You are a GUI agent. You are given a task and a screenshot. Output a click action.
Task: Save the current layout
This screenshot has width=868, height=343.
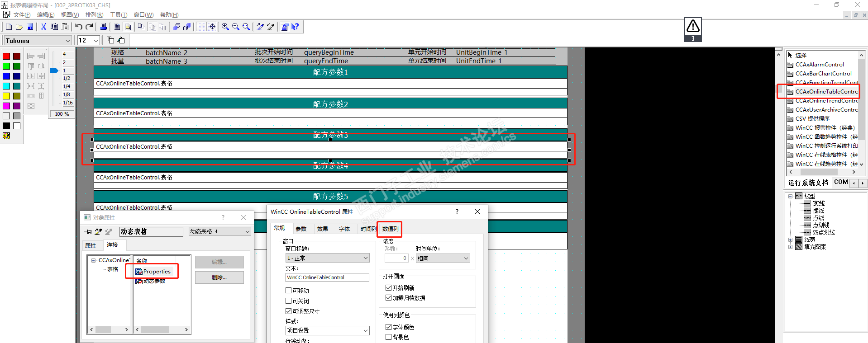30,27
